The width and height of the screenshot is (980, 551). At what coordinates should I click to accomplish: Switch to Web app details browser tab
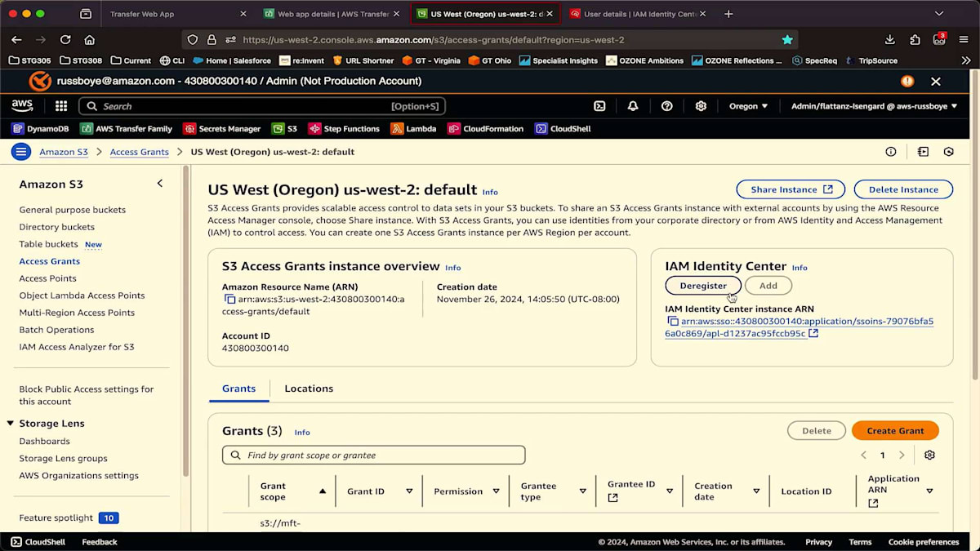[332, 14]
